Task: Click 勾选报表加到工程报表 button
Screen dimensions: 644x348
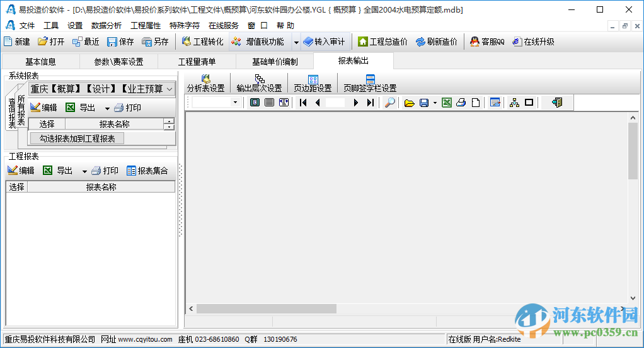Action: pyautogui.click(x=78, y=138)
